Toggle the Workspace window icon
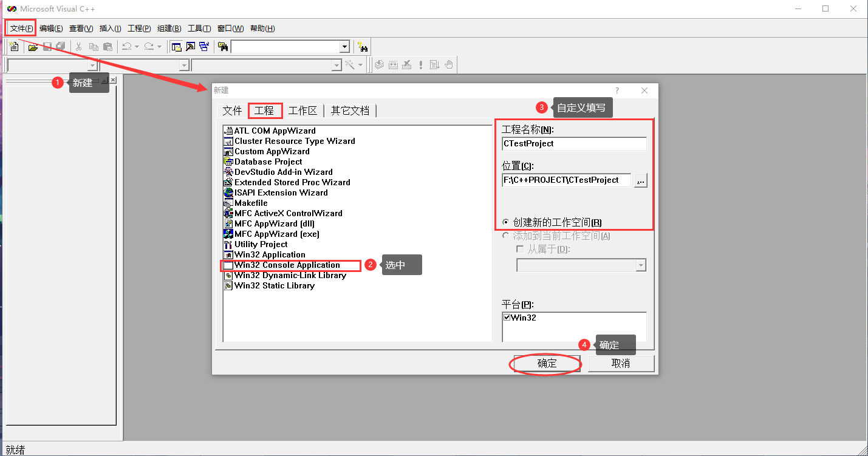The image size is (868, 456). pyautogui.click(x=176, y=47)
